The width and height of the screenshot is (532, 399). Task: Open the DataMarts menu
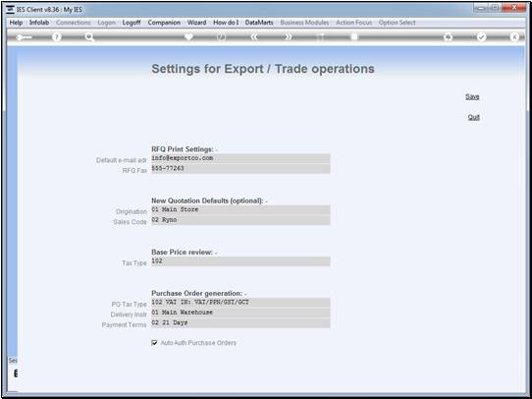click(x=259, y=23)
